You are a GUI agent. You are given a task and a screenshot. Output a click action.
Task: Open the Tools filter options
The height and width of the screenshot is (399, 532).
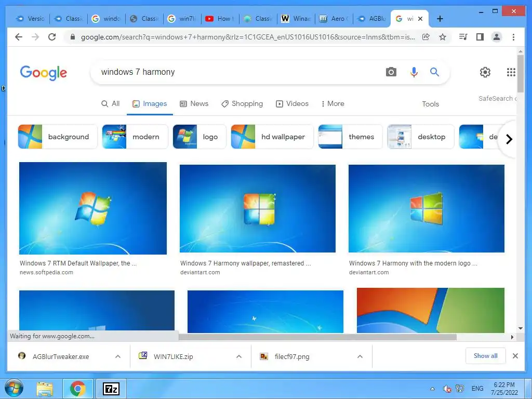430,104
